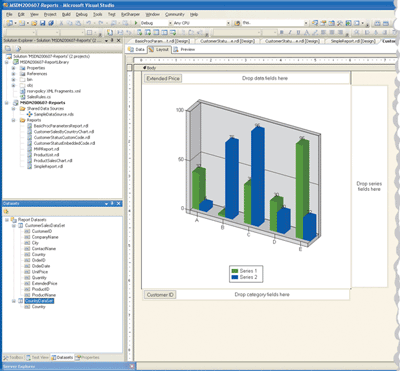Click the toolbar icon in the Datasets panel
This screenshot has width=400, height=371.
[6, 211]
